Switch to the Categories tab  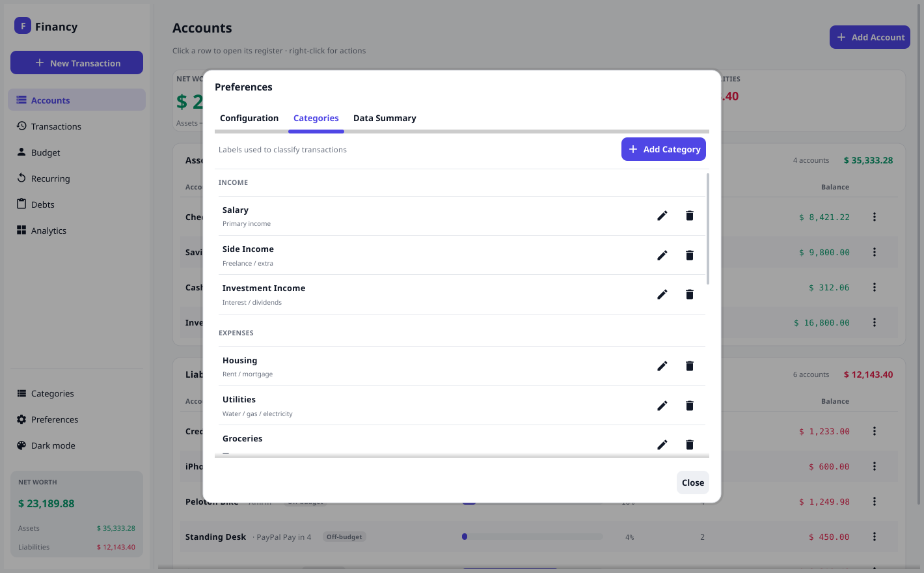click(x=316, y=118)
